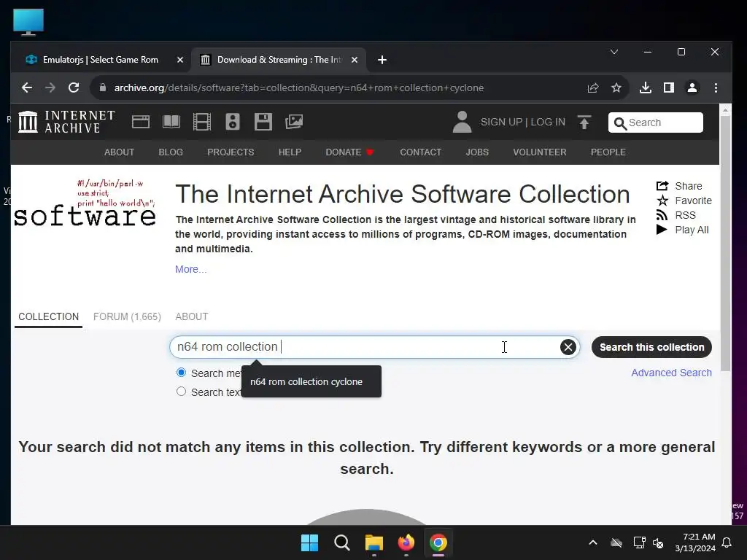
Task: Open File Explorer from taskbar
Action: click(374, 542)
